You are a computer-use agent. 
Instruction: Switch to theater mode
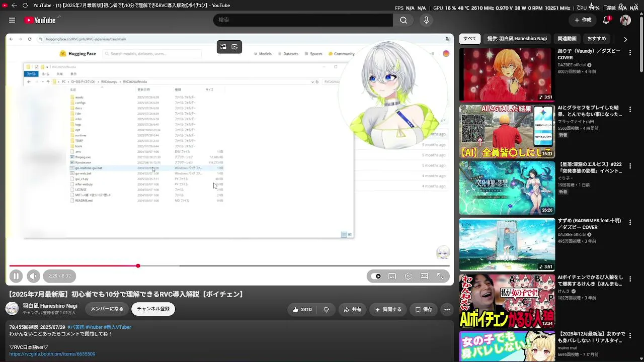click(x=424, y=276)
